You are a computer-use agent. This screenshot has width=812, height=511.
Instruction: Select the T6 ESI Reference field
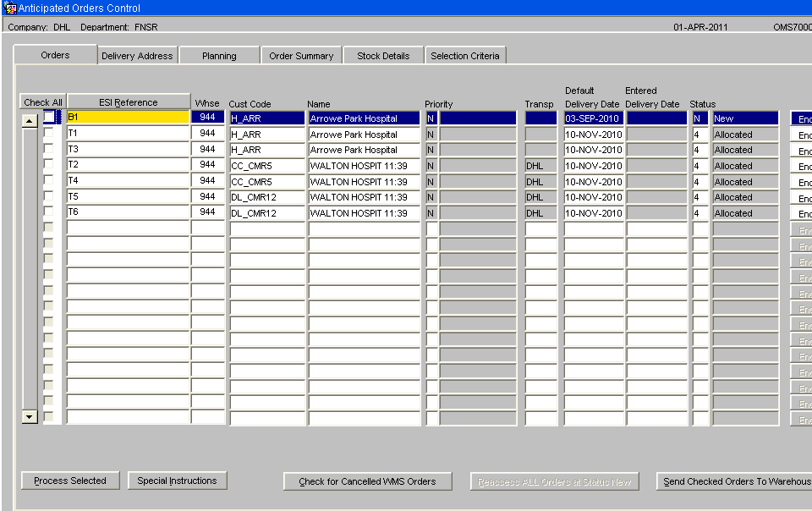(128, 212)
